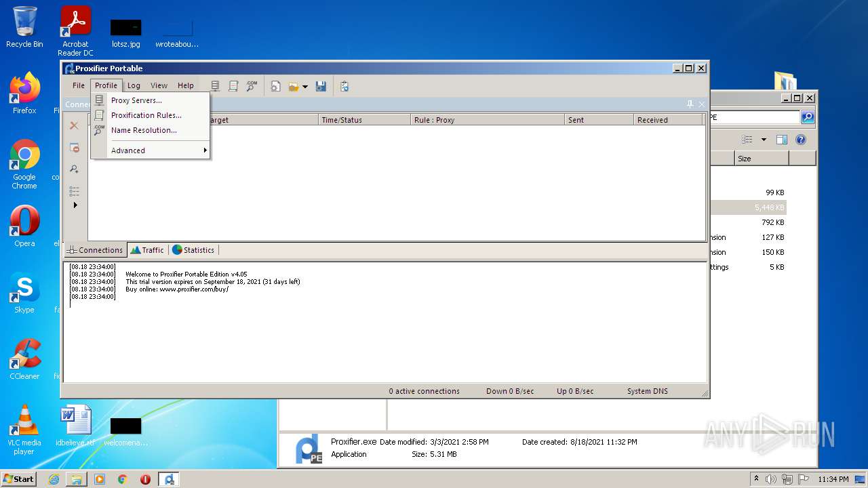Open Proxy Servers from the toolbar icon
868x488 pixels.
[x=216, y=86]
